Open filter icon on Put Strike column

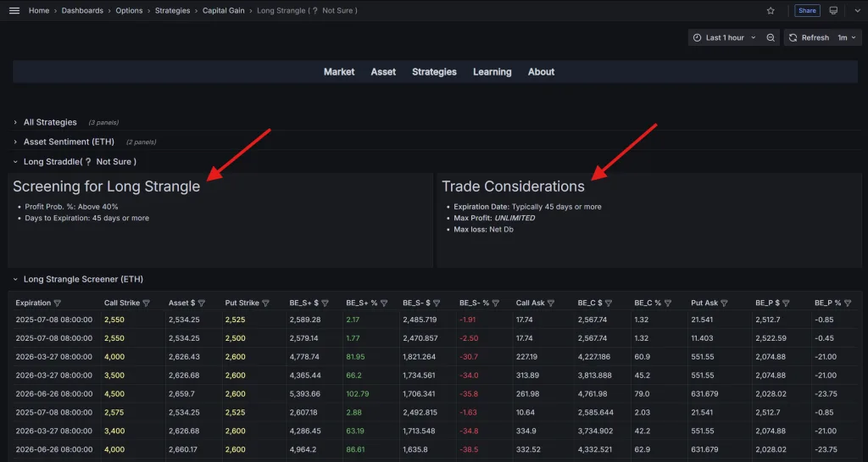[x=265, y=303]
